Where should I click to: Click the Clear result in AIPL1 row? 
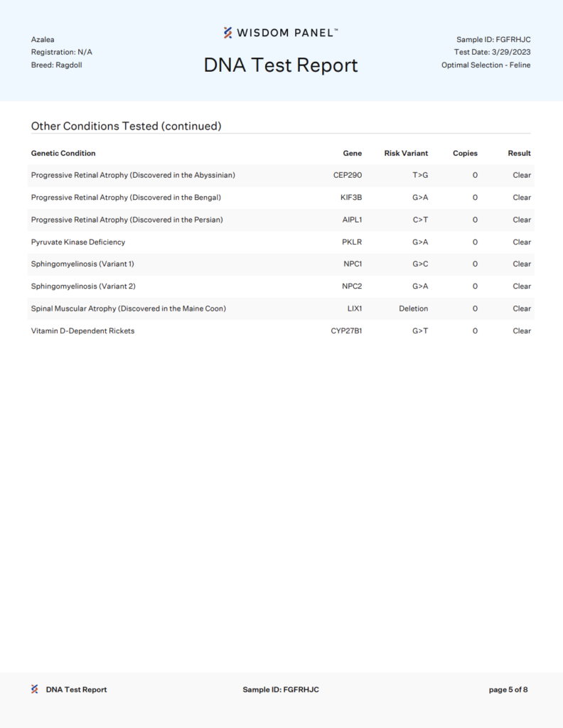pos(522,220)
